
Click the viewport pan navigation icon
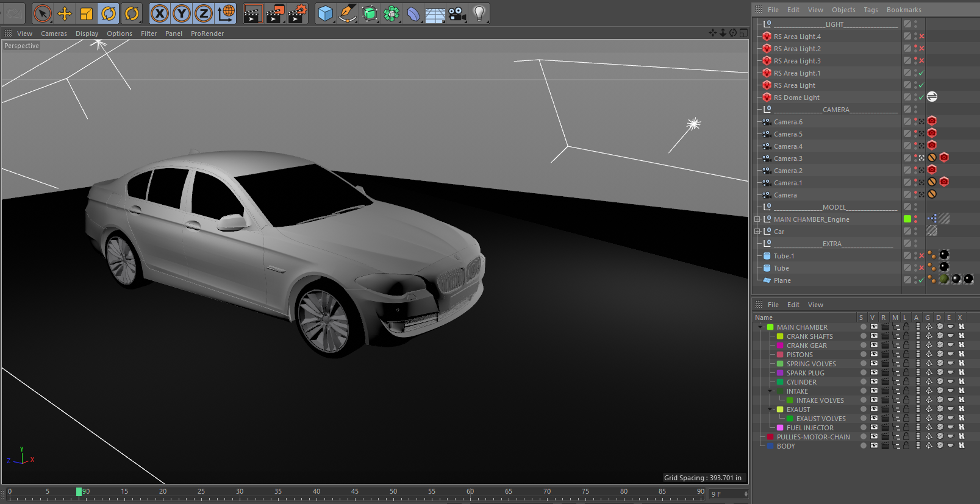713,33
